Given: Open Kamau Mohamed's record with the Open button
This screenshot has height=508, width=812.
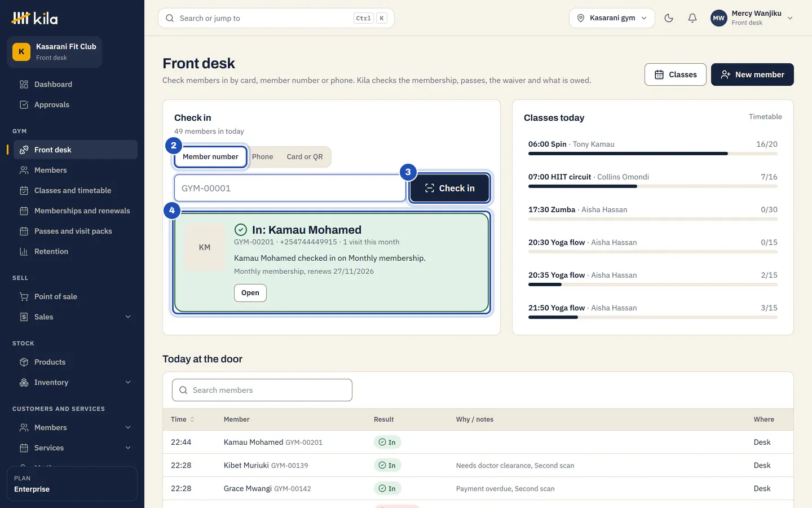Looking at the screenshot, I should [250, 293].
